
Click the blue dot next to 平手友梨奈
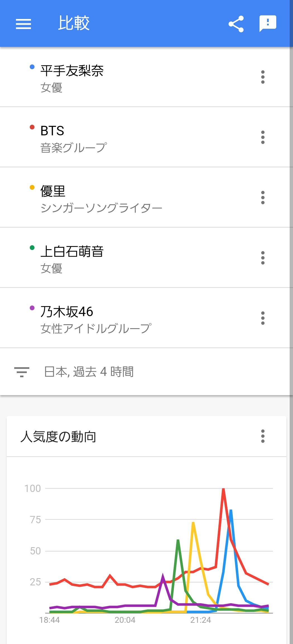tap(32, 67)
